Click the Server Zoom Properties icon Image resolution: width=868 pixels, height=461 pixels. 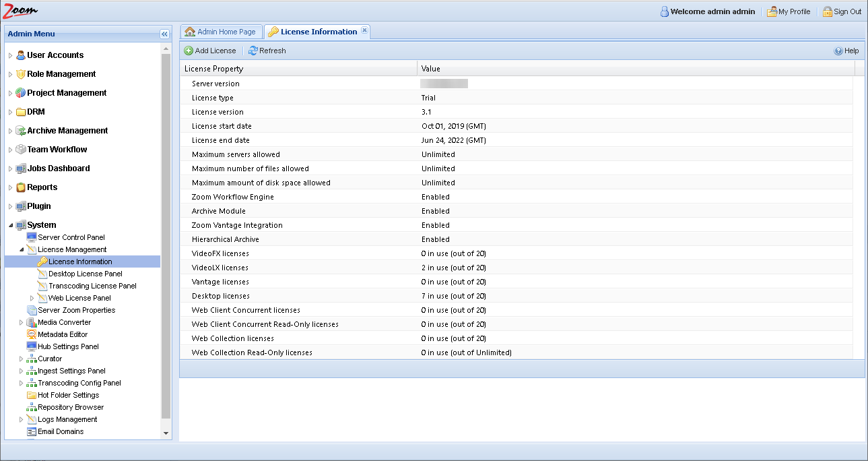(x=32, y=310)
